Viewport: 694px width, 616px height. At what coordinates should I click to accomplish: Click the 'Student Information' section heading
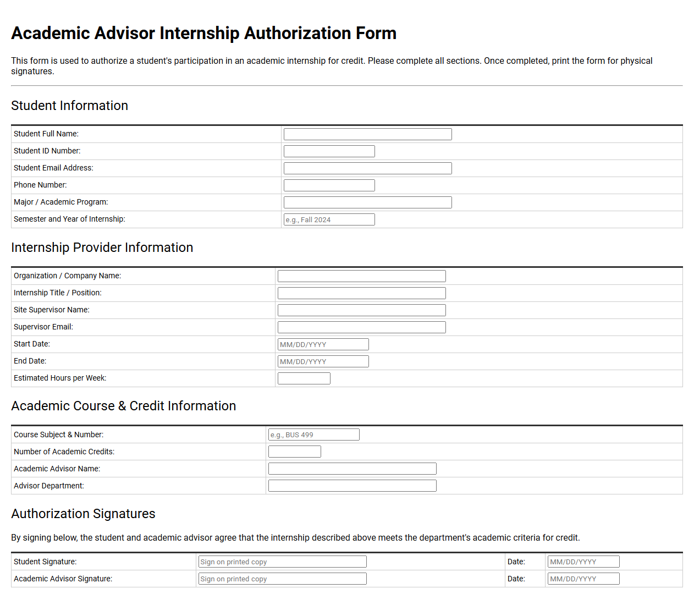point(69,106)
